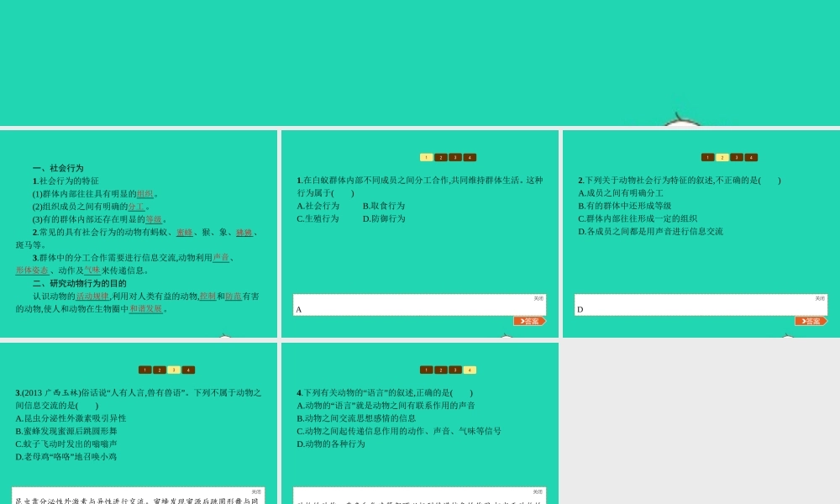
Task: Click option B.有的群体中还形成等级
Action: [x=625, y=206]
